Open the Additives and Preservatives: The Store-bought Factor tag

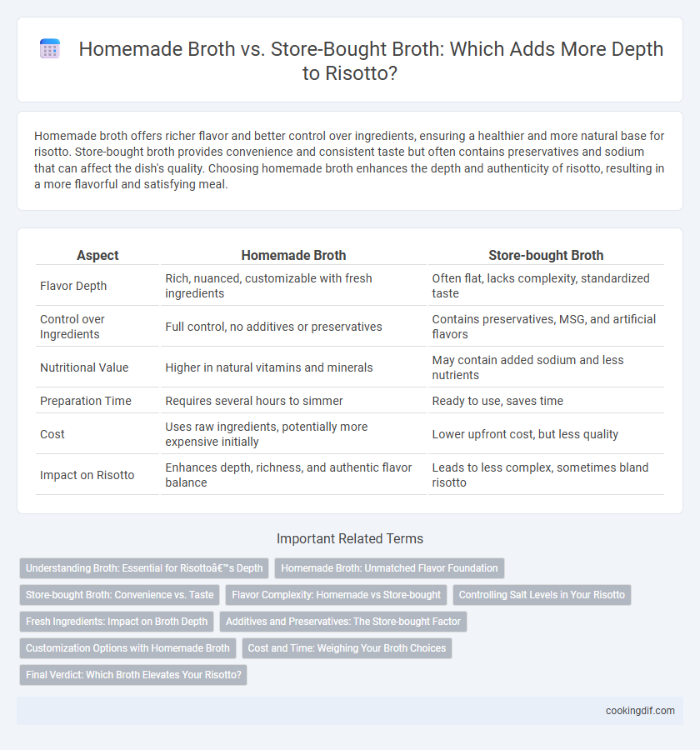(343, 622)
